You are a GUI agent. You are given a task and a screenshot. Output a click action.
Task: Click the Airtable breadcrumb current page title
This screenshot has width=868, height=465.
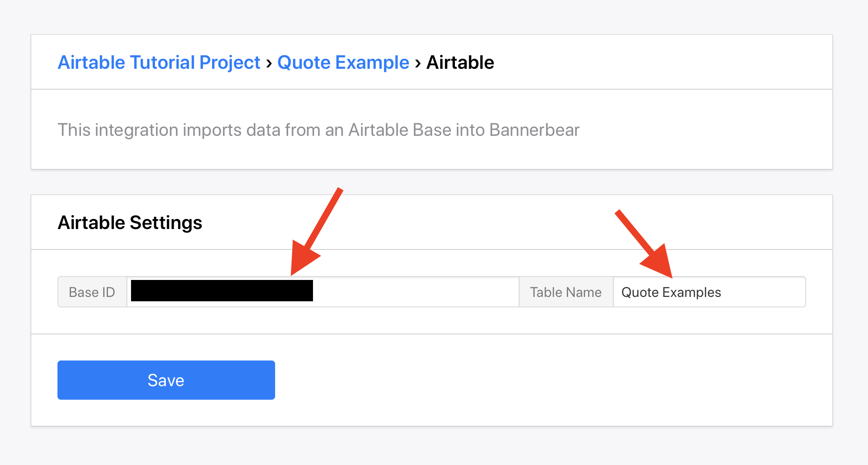pos(460,63)
